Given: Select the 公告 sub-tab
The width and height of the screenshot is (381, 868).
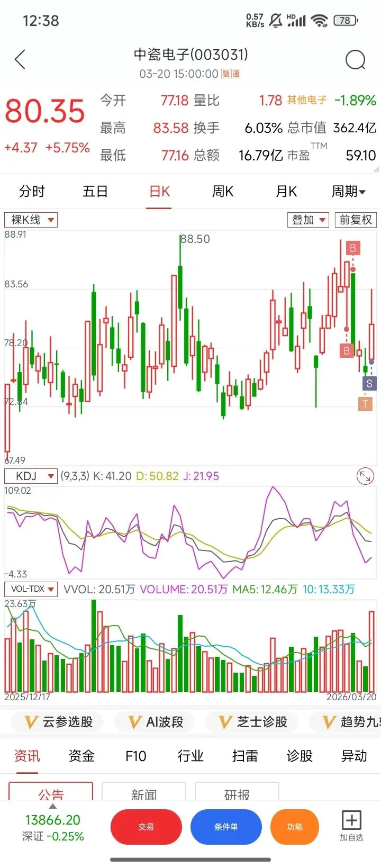Looking at the screenshot, I should pyautogui.click(x=51, y=792).
